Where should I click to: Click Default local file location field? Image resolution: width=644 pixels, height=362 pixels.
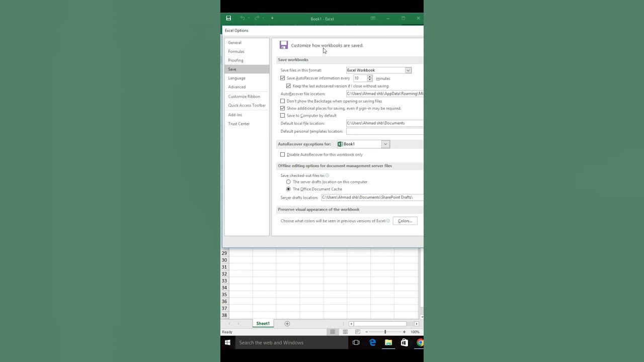coord(384,123)
